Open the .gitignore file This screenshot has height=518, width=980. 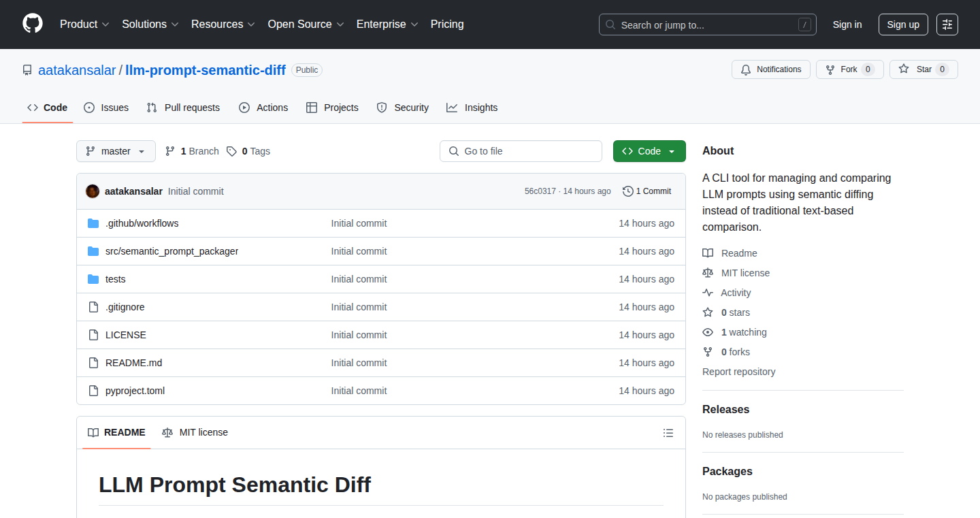click(x=125, y=307)
